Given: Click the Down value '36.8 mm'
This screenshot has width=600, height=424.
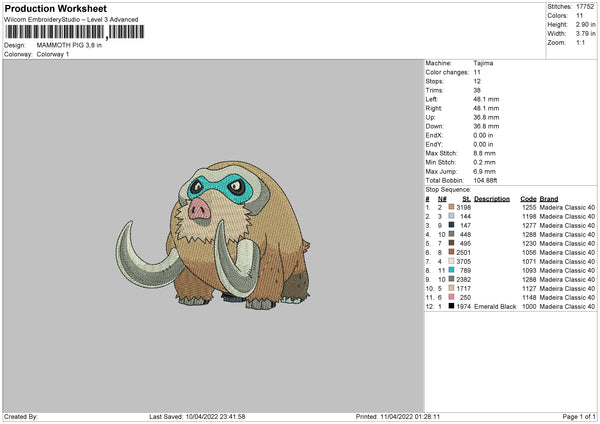Looking at the screenshot, I should 486,126.
